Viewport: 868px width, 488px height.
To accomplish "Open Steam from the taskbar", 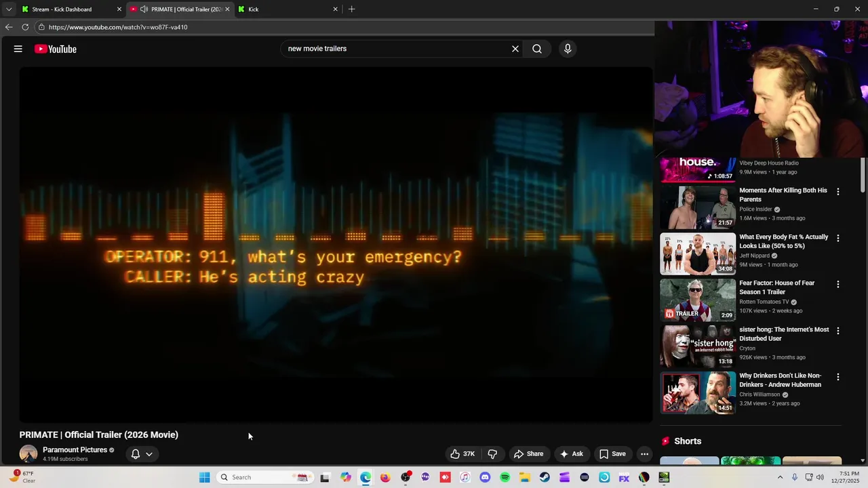I will tap(545, 477).
